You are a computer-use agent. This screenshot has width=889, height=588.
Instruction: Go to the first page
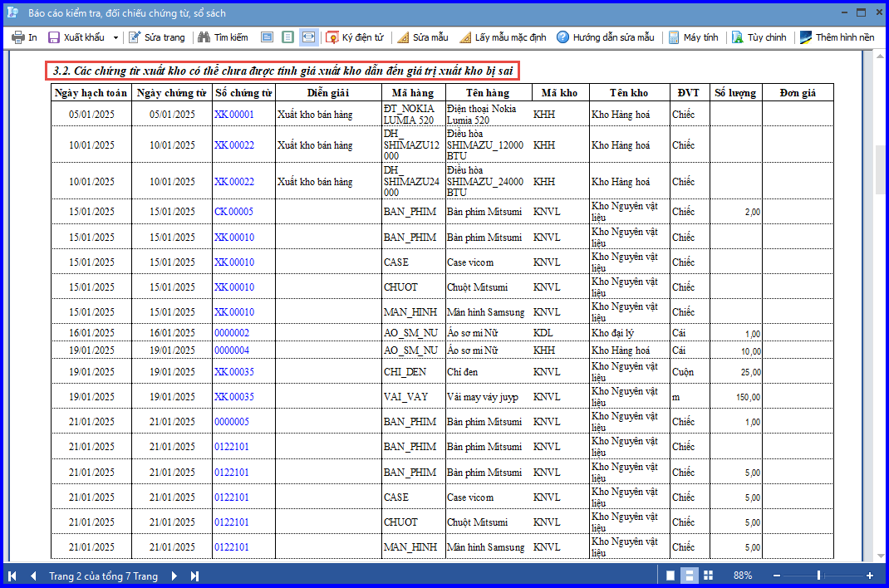(12, 576)
